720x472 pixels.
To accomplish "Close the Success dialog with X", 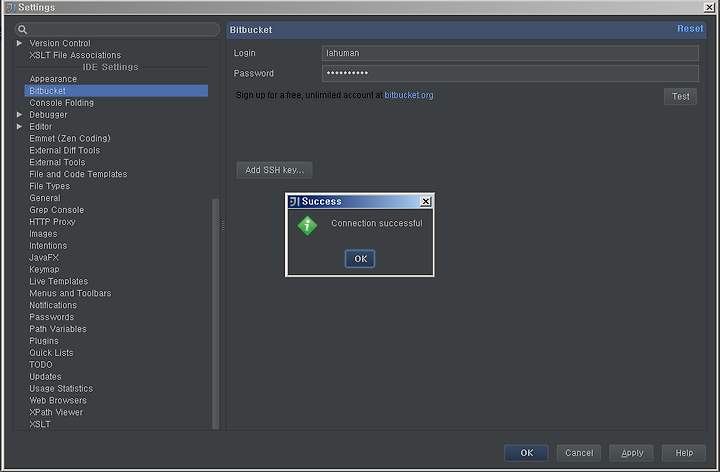I will click(x=426, y=201).
